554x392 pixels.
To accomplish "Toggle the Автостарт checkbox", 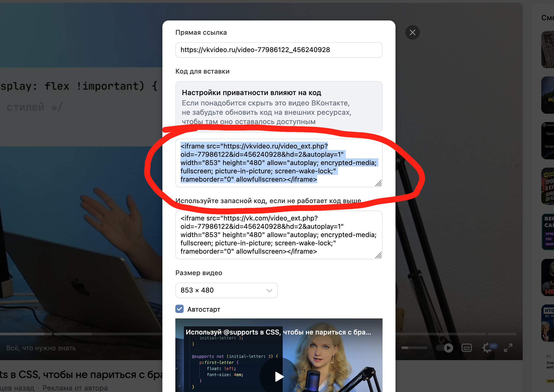I will click(x=179, y=309).
